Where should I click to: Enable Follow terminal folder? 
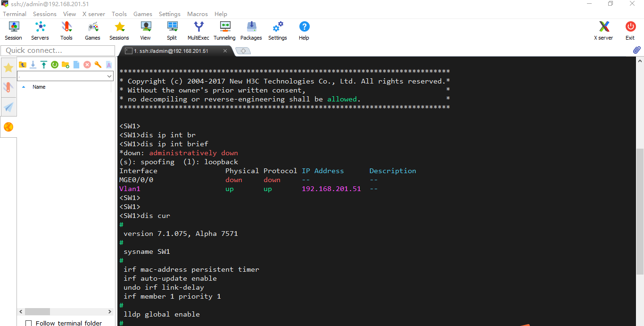click(x=29, y=323)
